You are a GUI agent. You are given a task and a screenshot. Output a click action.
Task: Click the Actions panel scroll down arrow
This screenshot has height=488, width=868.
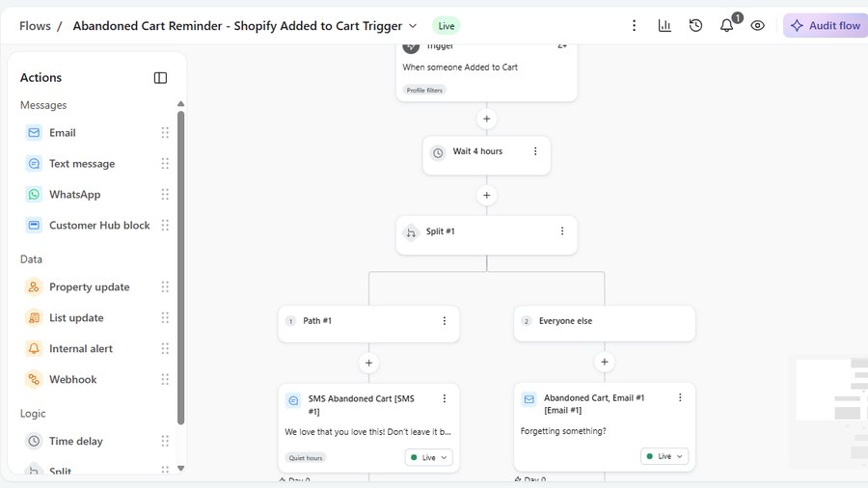[180, 468]
